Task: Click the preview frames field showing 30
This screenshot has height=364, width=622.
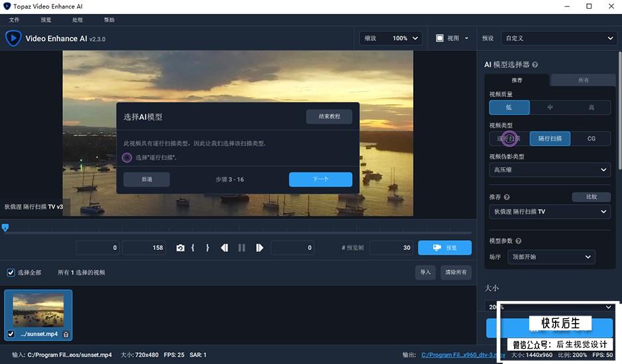Action: tap(391, 248)
